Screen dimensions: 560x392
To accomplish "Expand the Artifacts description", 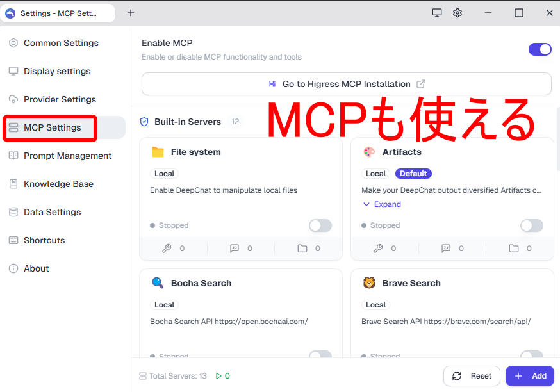I will coord(382,204).
